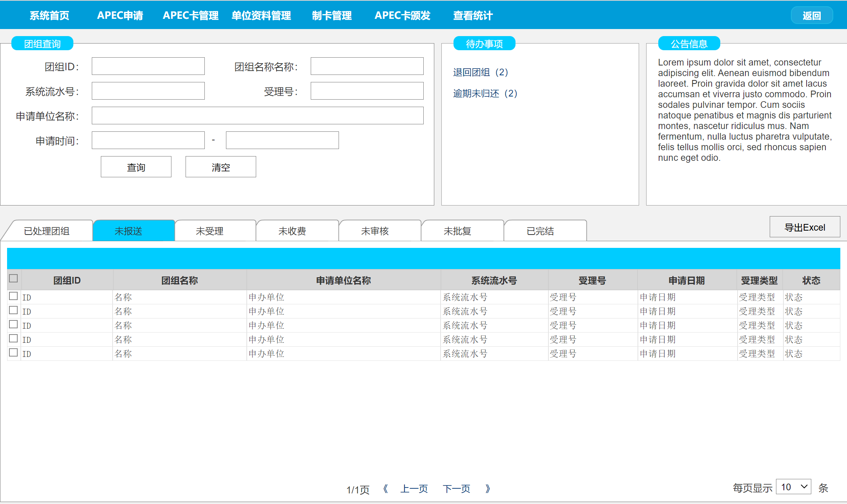
Task: Click the 1/1页 page indicator
Action: point(358,489)
